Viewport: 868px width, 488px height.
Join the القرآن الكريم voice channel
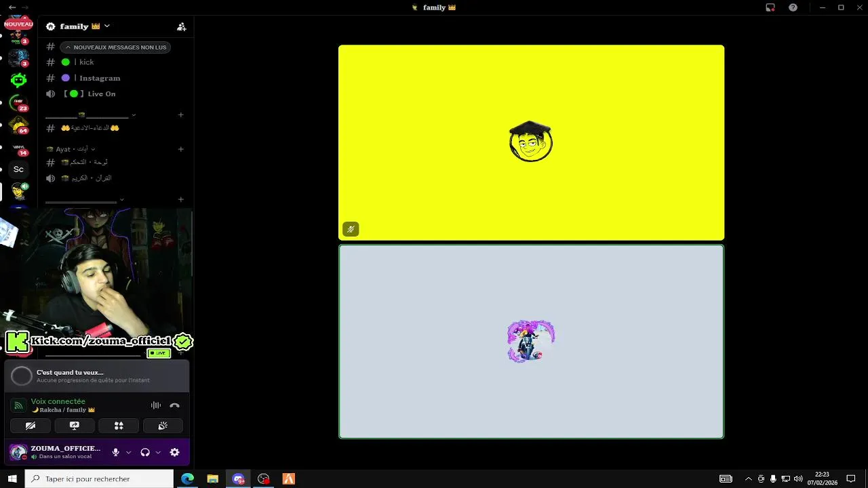[x=114, y=178]
